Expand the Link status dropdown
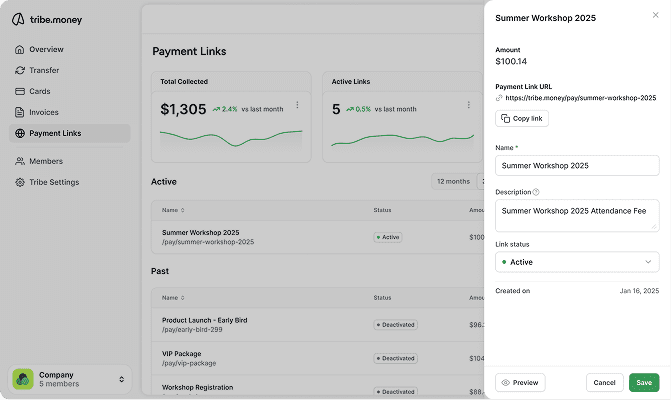 pyautogui.click(x=577, y=262)
